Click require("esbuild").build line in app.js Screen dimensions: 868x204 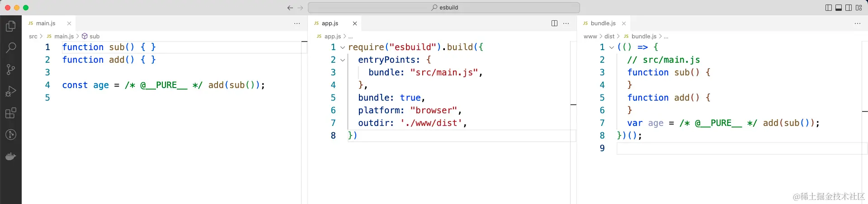click(415, 47)
